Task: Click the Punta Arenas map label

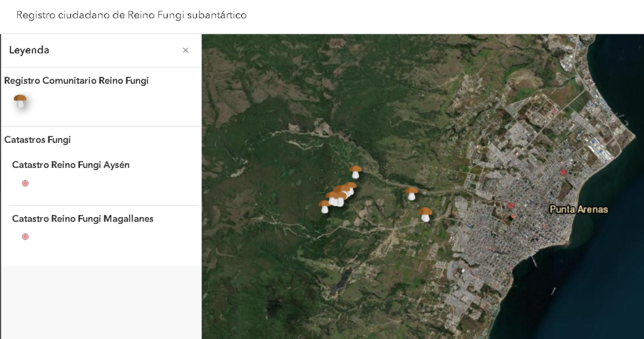Action: [x=579, y=209]
